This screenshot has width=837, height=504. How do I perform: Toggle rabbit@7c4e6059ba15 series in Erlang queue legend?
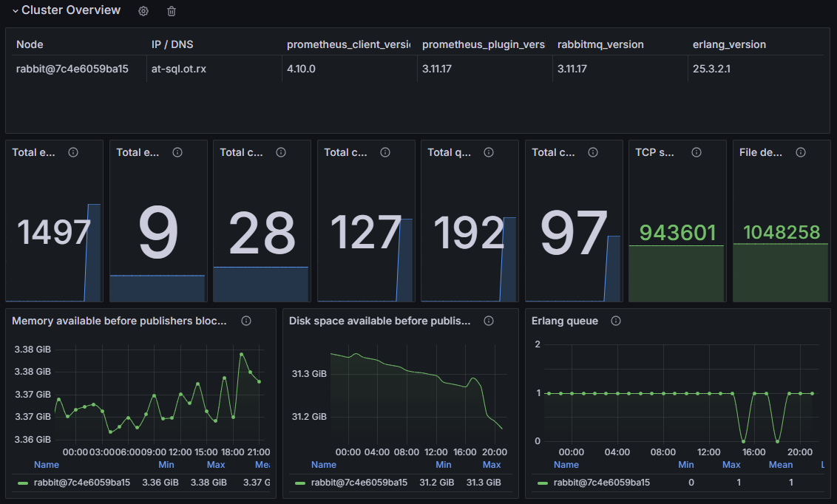point(601,483)
